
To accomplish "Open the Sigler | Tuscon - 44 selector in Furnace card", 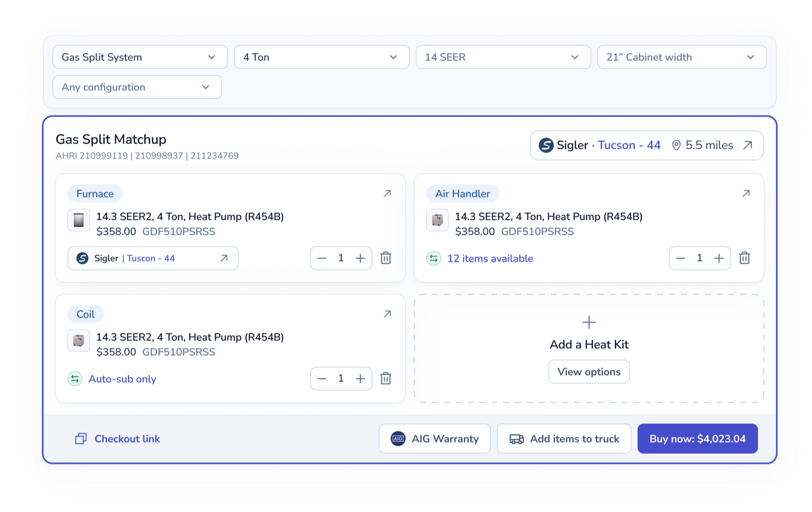I will pos(153,259).
